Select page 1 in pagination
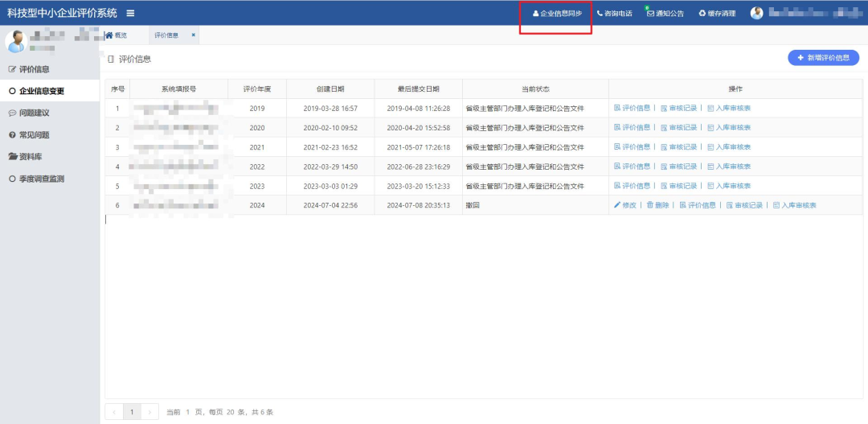The width and height of the screenshot is (868, 424). (x=132, y=412)
